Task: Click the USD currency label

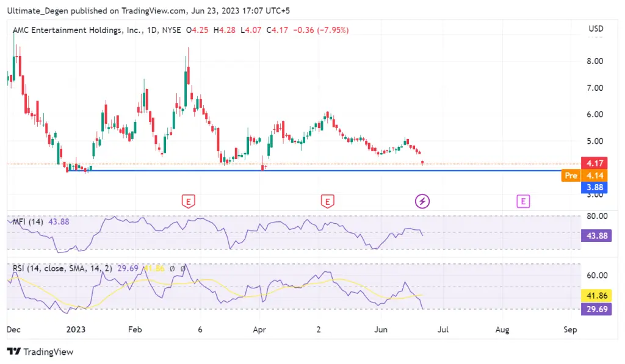Action: (x=596, y=29)
